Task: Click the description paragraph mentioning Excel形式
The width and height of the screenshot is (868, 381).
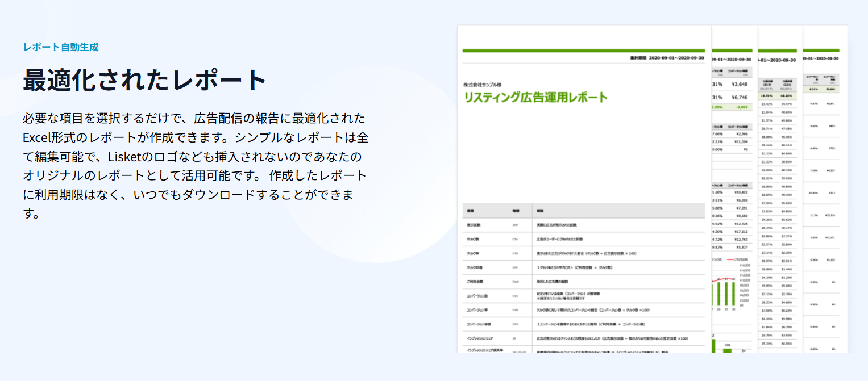Action: click(x=194, y=166)
